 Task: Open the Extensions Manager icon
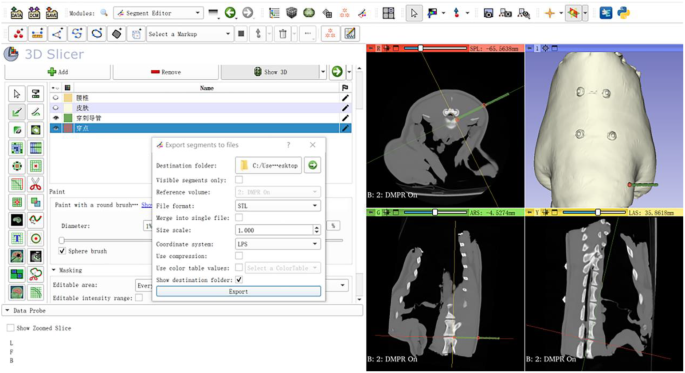606,13
